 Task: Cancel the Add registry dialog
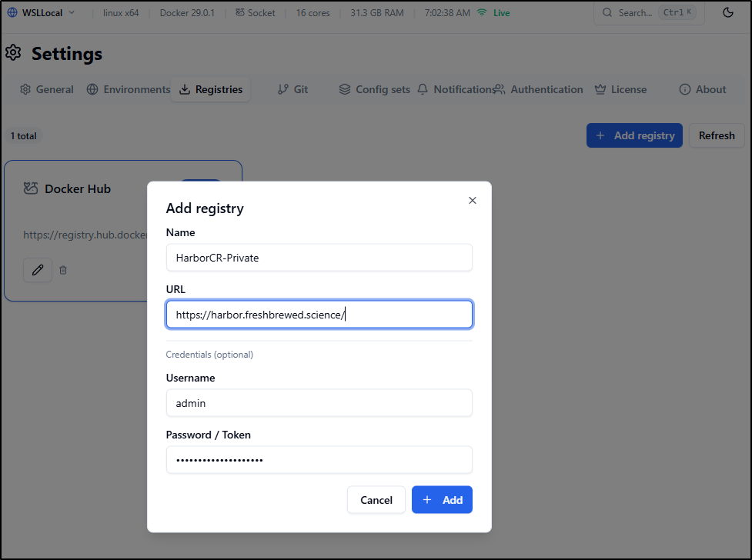(376, 500)
